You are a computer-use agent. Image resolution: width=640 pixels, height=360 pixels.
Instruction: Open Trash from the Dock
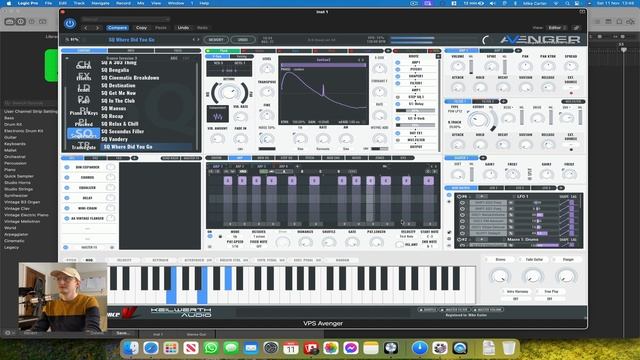pyautogui.click(x=509, y=348)
